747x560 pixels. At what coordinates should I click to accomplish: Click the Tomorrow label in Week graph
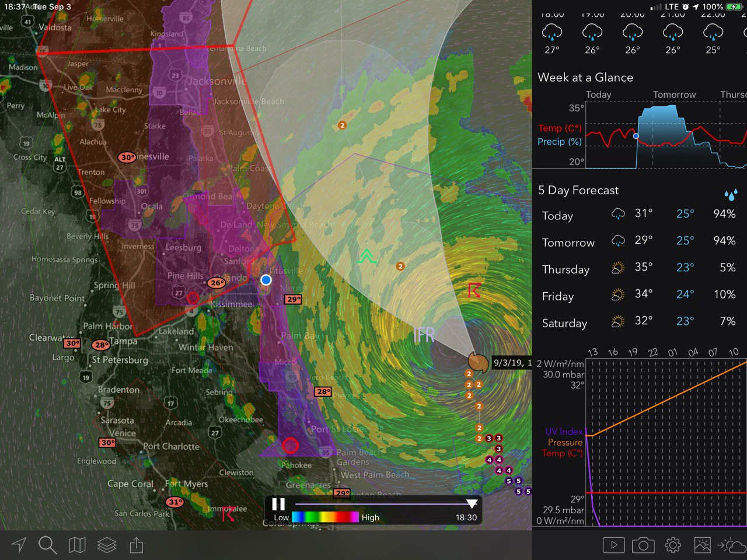coord(674,94)
